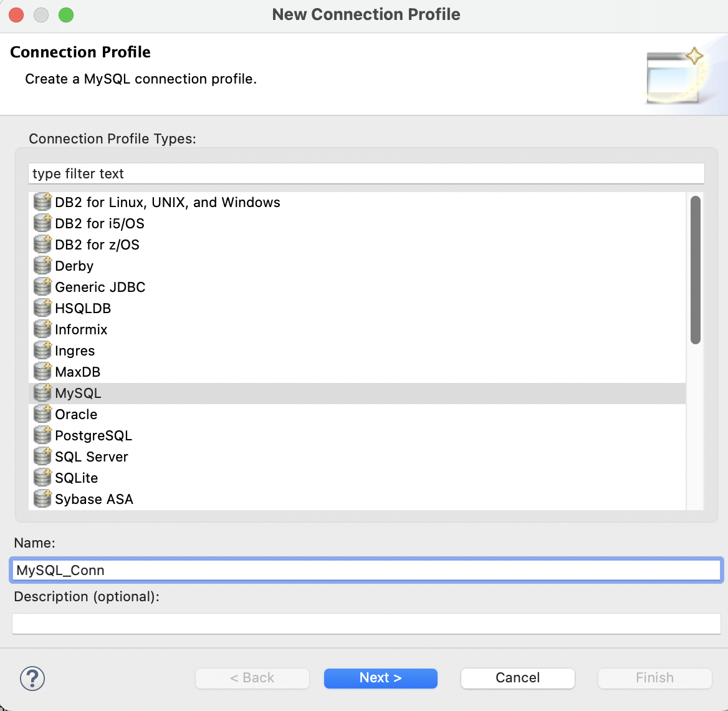728x711 pixels.
Task: Click the HSQLDB database icon
Action: pos(42,308)
